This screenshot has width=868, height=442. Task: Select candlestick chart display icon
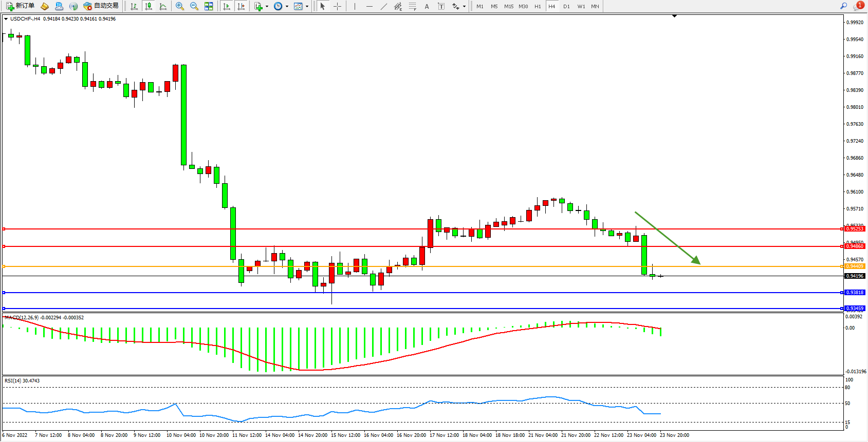click(x=149, y=6)
